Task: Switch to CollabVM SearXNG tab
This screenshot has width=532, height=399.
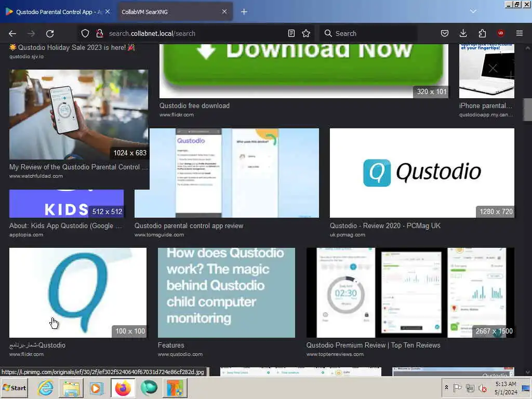Action: (175, 12)
